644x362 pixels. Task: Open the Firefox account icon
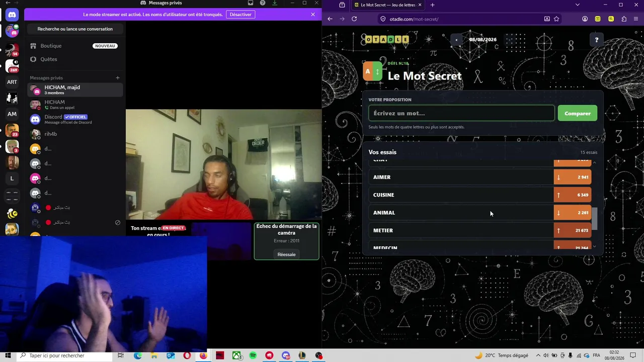pos(585,19)
